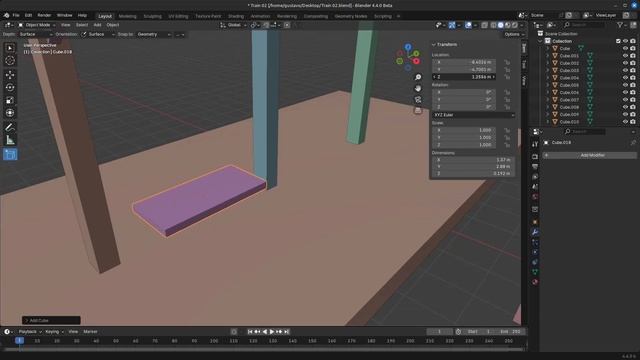Open the Depth Surface dropdown

click(x=36, y=34)
